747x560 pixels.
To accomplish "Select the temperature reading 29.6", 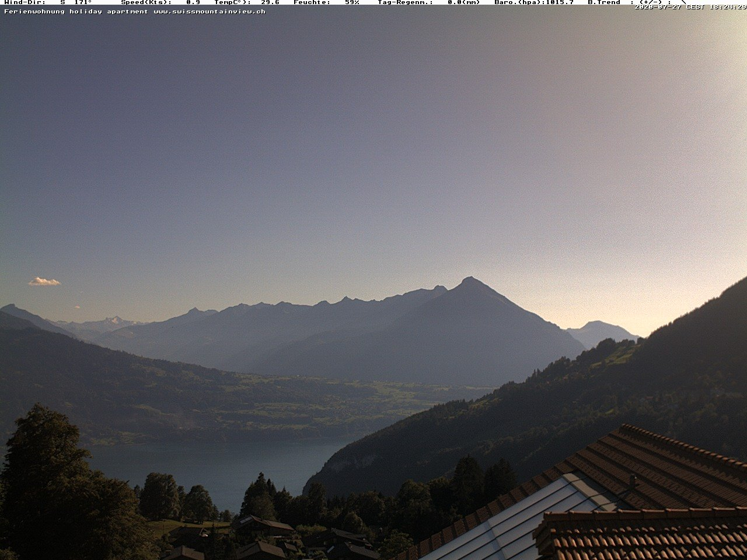I will click(x=270, y=2).
